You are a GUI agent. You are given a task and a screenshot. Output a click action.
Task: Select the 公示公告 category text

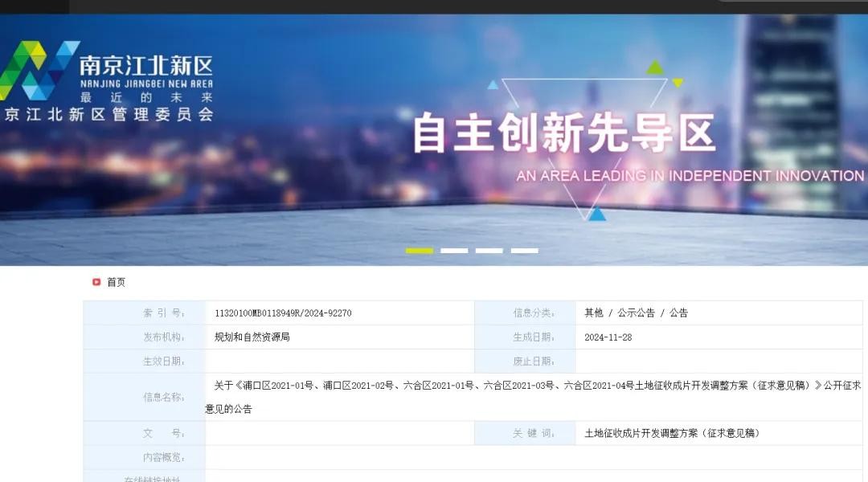pos(636,313)
